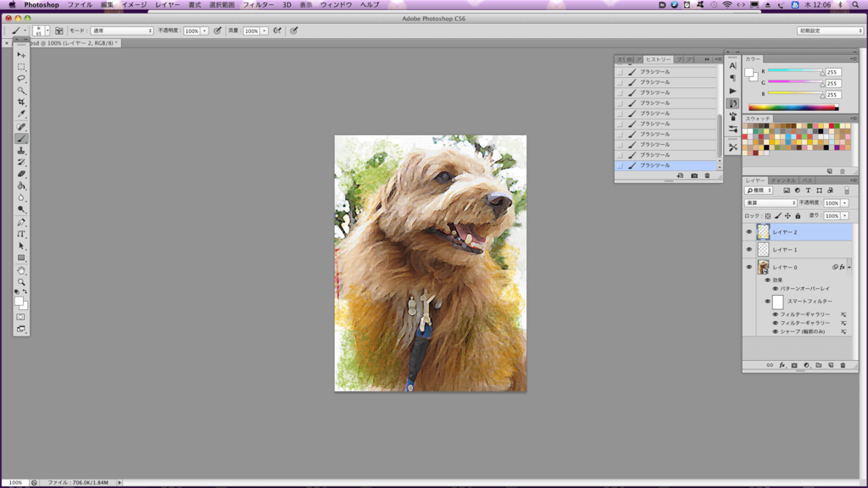Open 流量 flow dropdown arrow
This screenshot has width=868, height=488.
[264, 31]
